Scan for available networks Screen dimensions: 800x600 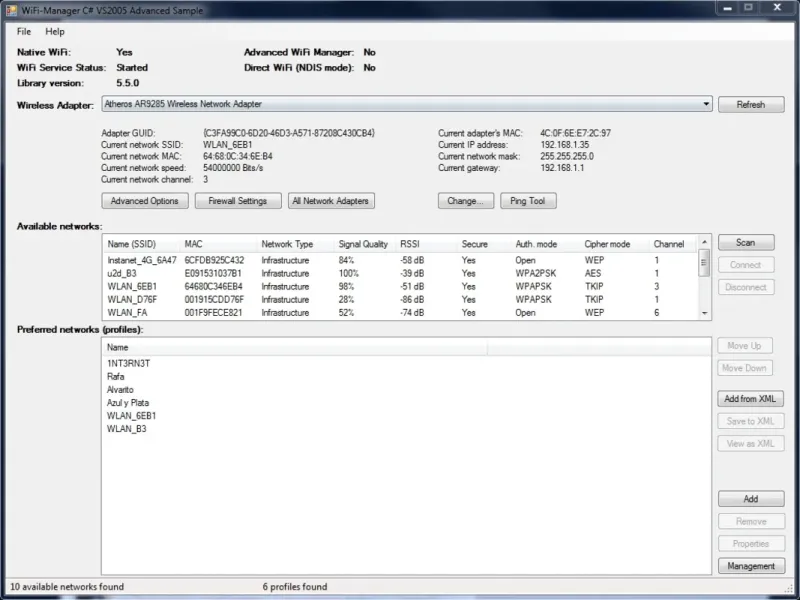pos(746,242)
